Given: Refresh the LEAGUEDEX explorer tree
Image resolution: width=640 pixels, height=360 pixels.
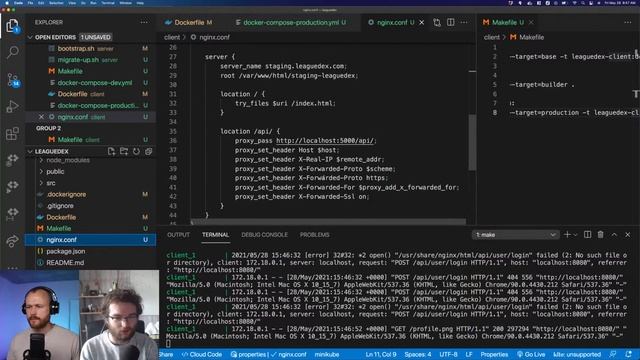Looking at the screenshot, I should [136, 151].
